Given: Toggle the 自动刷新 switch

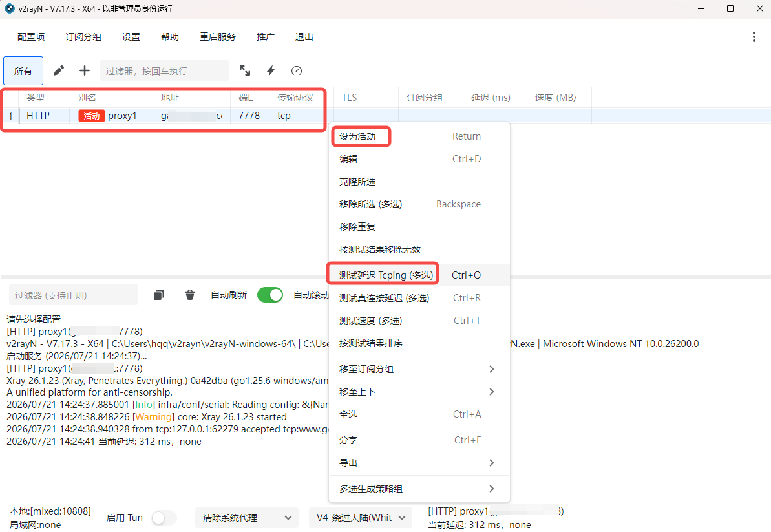Looking at the screenshot, I should (x=270, y=295).
